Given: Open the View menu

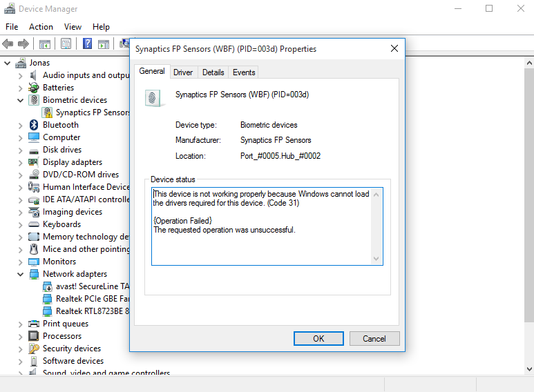Looking at the screenshot, I should [x=73, y=27].
